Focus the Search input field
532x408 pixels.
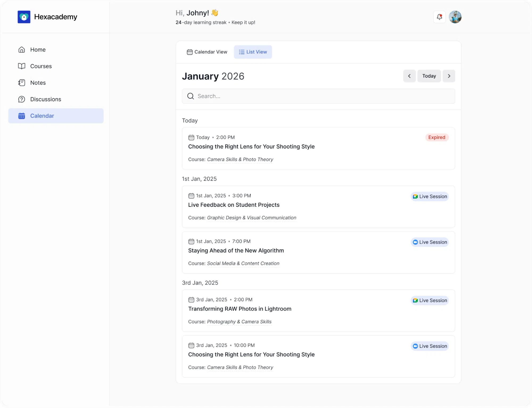point(318,96)
